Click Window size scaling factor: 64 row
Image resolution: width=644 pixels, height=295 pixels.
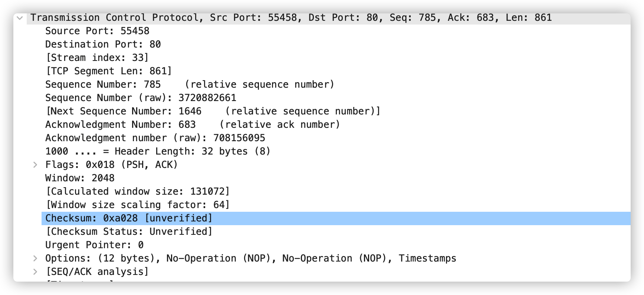click(x=137, y=205)
